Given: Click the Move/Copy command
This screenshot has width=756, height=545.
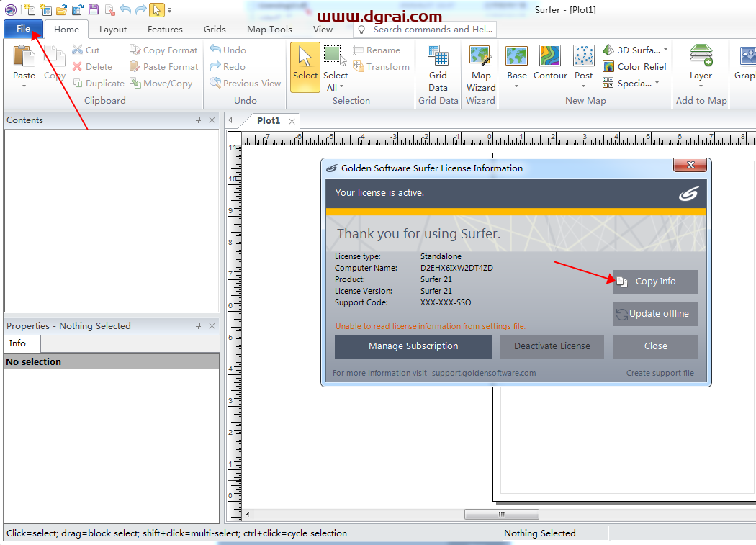Looking at the screenshot, I should click(x=161, y=83).
